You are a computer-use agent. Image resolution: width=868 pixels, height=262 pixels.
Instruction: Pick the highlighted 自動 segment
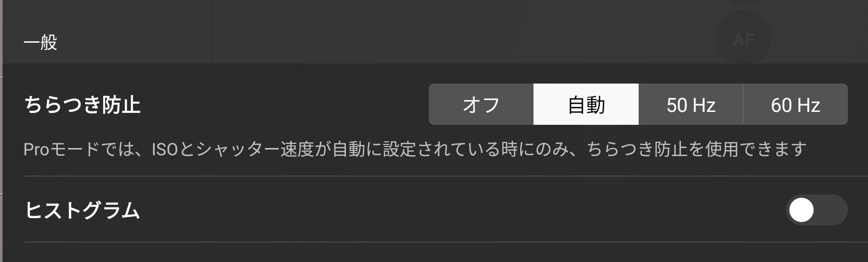586,105
